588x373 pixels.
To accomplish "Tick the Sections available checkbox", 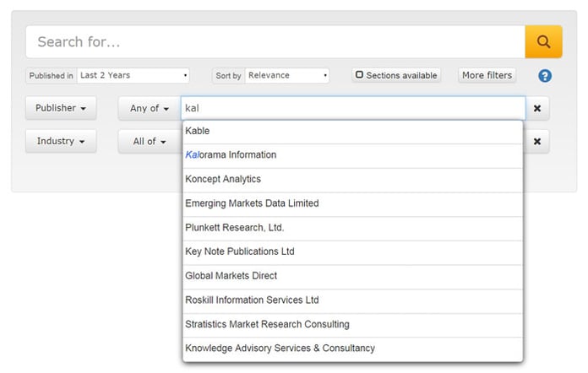I will point(359,74).
